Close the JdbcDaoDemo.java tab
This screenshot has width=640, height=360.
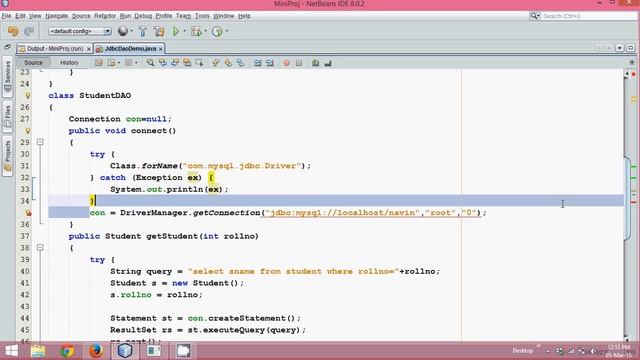tap(161, 49)
